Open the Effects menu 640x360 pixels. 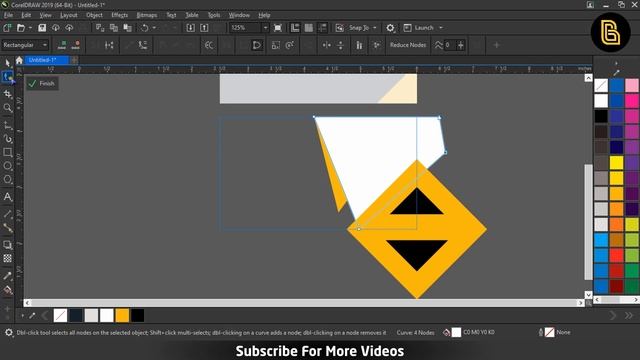point(120,15)
